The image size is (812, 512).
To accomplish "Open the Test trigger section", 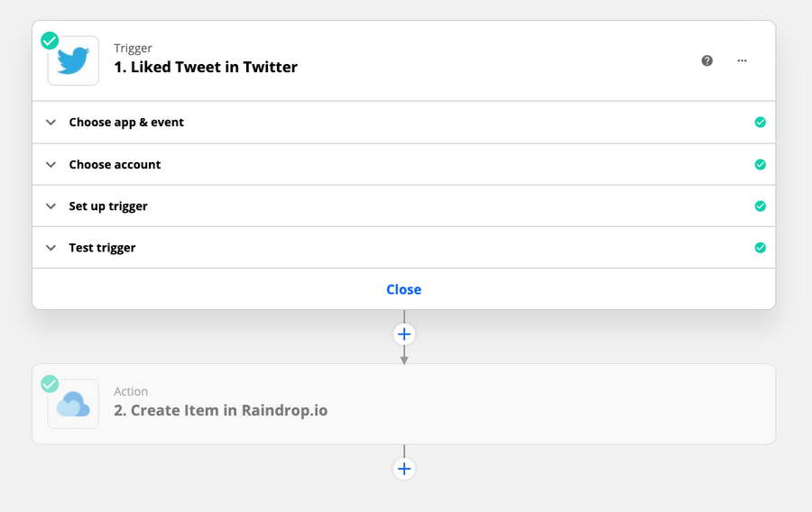I will point(404,248).
